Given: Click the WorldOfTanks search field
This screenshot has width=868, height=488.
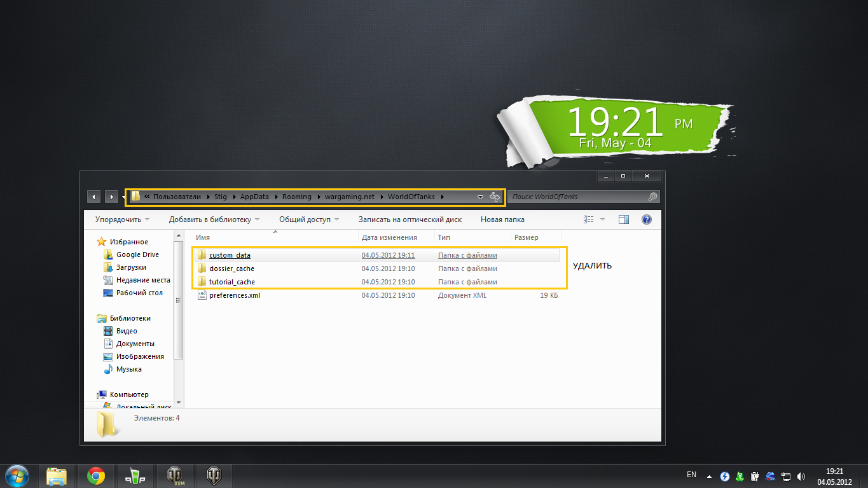Looking at the screenshot, I should [x=577, y=197].
